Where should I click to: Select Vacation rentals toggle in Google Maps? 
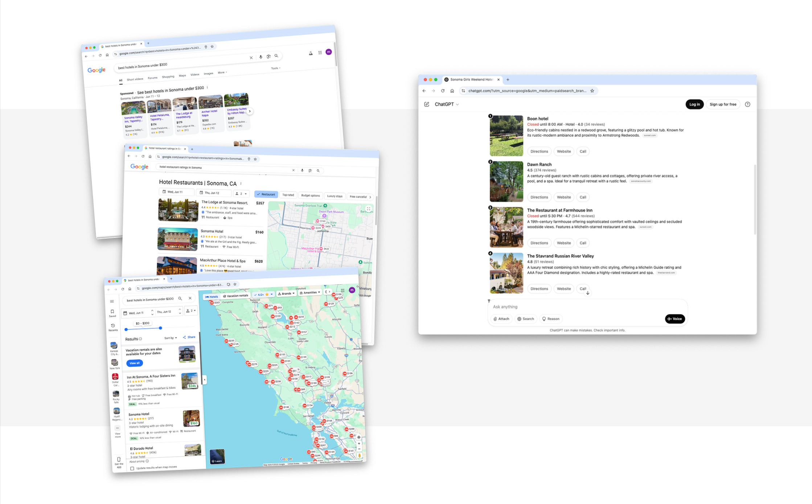(x=235, y=296)
